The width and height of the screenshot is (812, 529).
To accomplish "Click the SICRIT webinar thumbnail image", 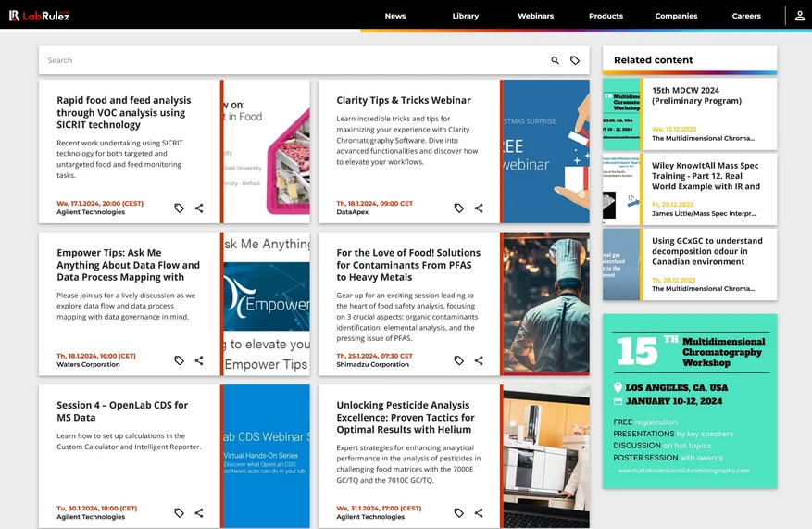I will point(267,151).
